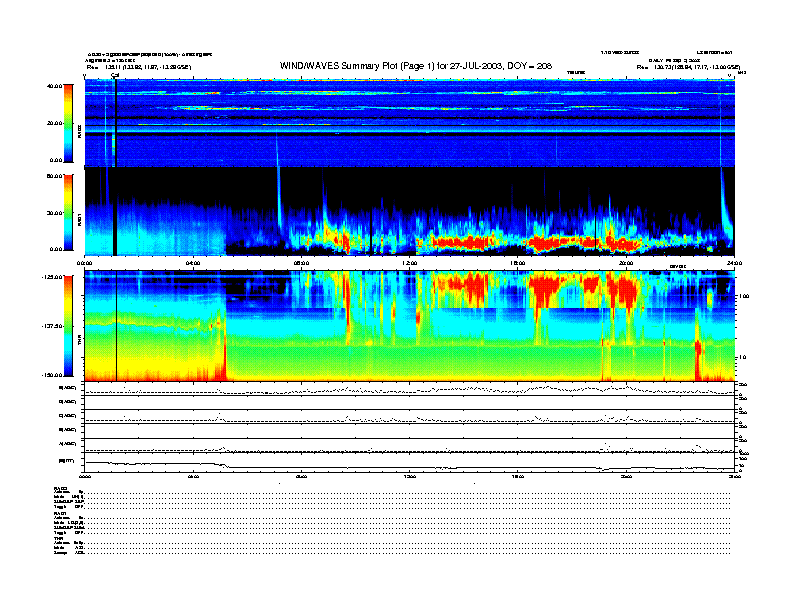Click the RAD2 panel color scale bar
This screenshot has height=612, width=792.
point(68,123)
